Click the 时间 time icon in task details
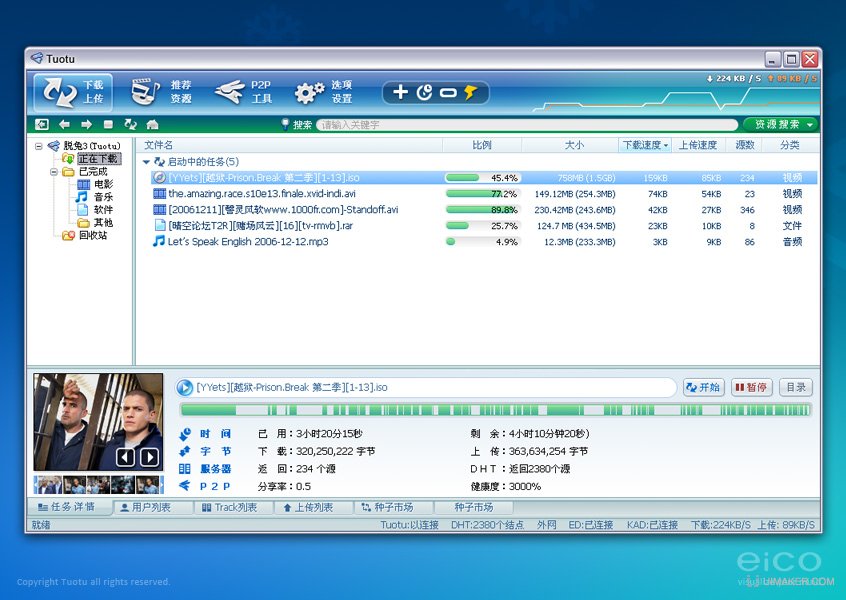This screenshot has width=846, height=600. pyautogui.click(x=185, y=434)
